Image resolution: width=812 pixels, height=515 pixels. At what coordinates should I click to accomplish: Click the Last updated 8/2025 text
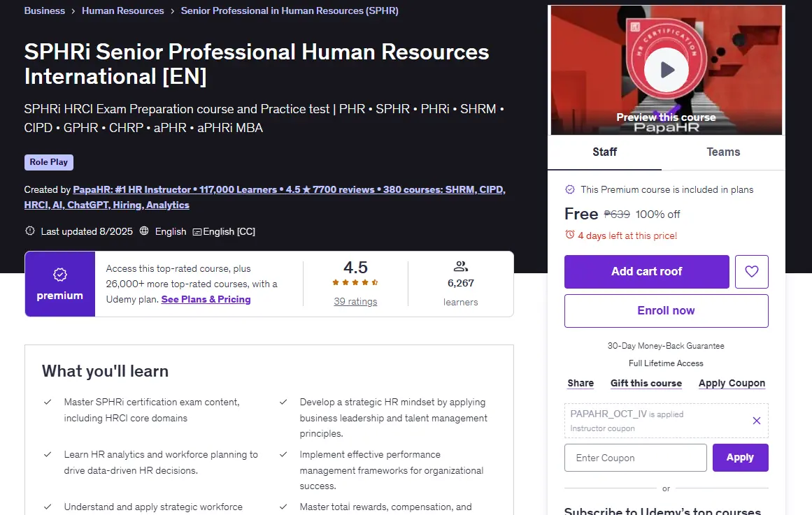click(x=87, y=231)
